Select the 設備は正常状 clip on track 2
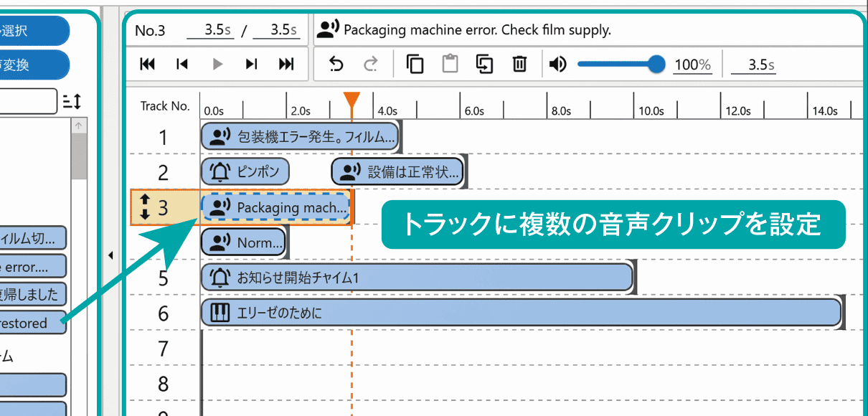Viewport: 868px width, 416px height. (397, 172)
